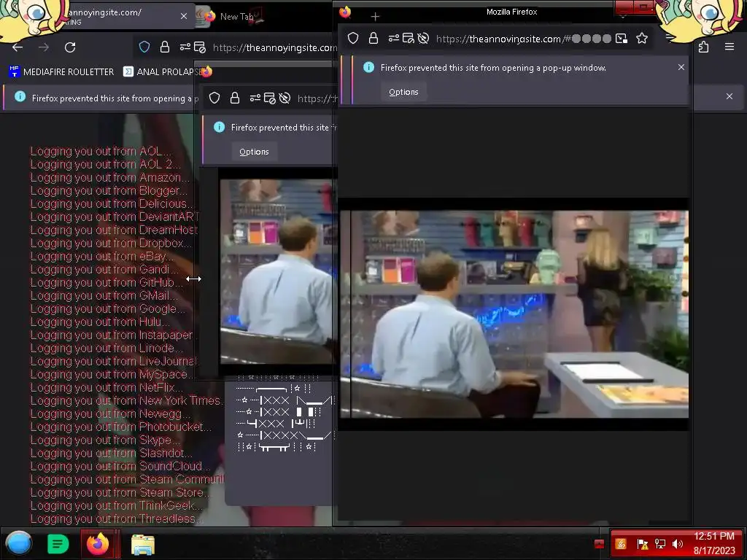This screenshot has height=560, width=747.
Task: Click the info icon in middle window notification
Action: coord(219,127)
